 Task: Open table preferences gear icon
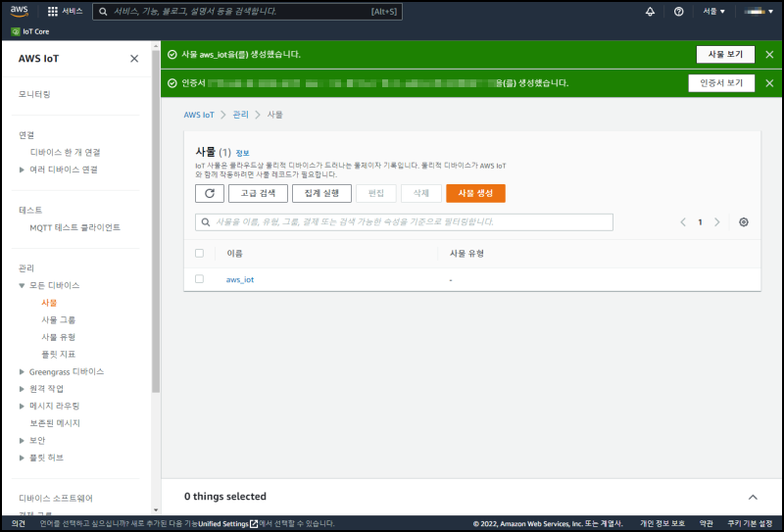(x=744, y=222)
